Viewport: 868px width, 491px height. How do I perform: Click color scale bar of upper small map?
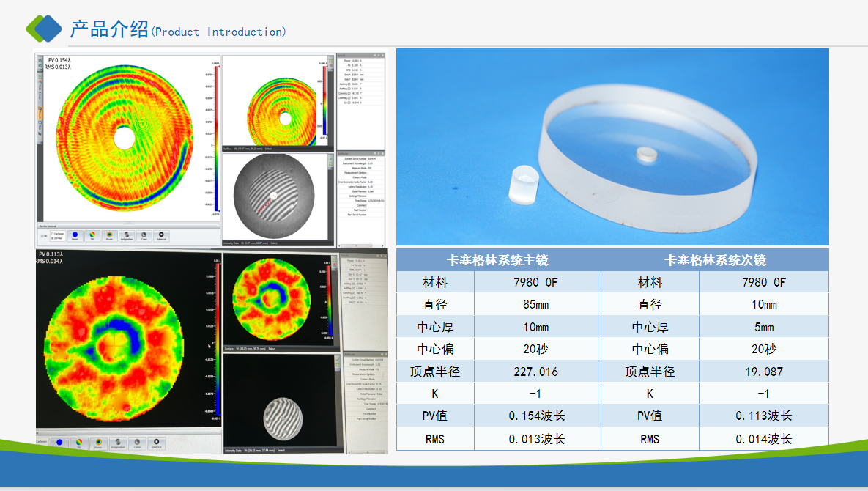click(x=324, y=100)
